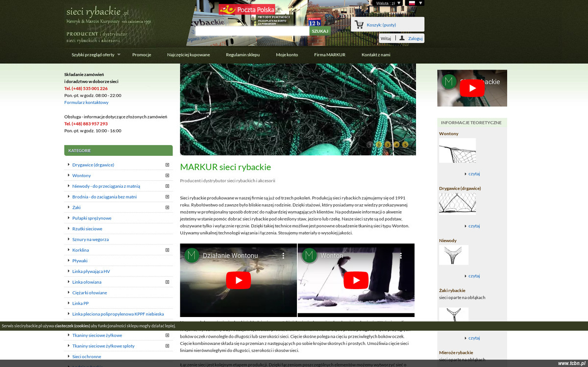Screen dimensions: 588x367
Task: Select slide 3 in the banner slider
Action: pyautogui.click(x=388, y=145)
